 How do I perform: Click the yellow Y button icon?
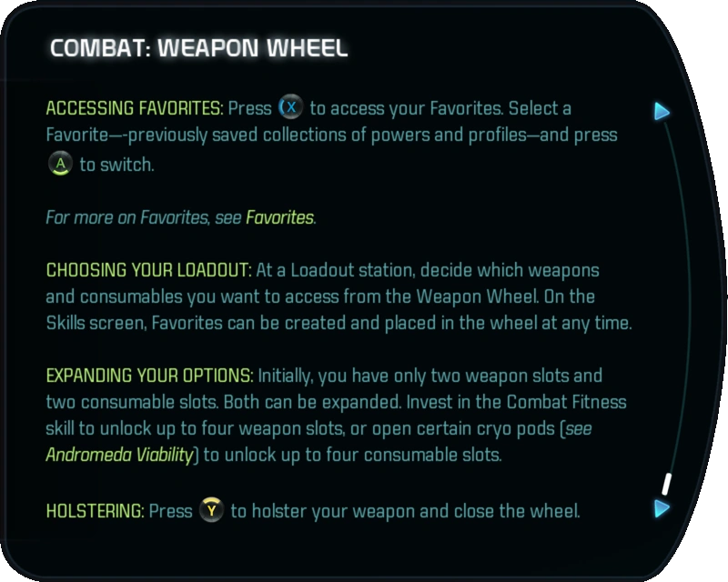pos(211,510)
